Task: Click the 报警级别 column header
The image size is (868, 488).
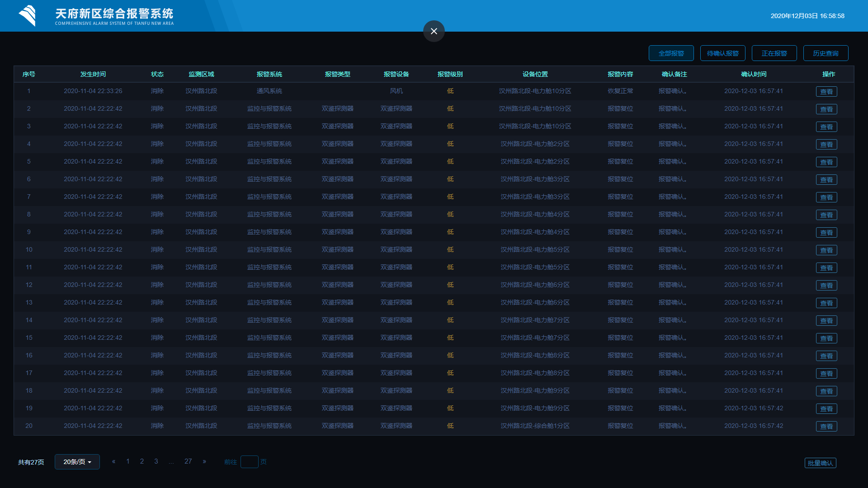Action: [450, 74]
